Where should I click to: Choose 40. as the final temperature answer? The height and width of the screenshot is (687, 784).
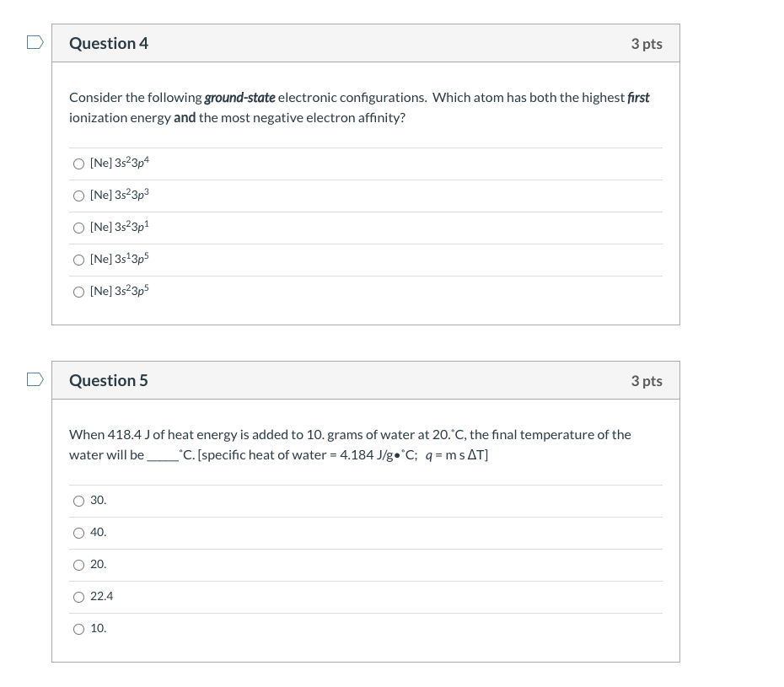(x=78, y=533)
